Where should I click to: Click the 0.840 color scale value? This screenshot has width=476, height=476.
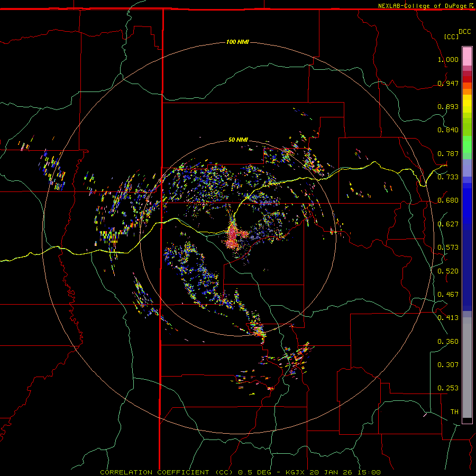[x=448, y=130]
